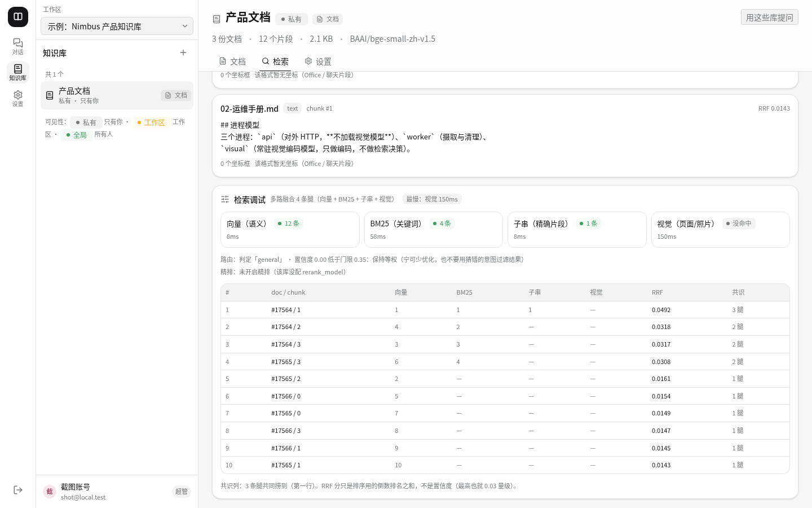Click the 向量（语义）leg card
This screenshot has height=508, width=812.
click(290, 230)
